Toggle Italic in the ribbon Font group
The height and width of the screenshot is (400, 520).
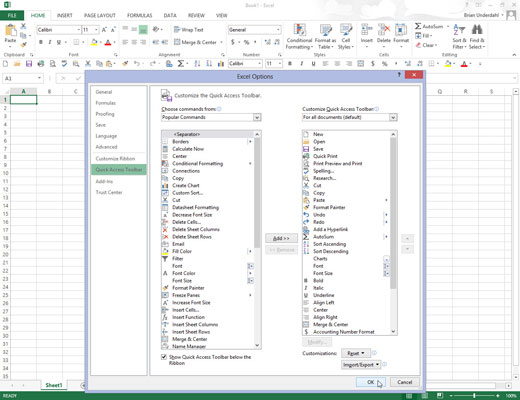pyautogui.click(x=50, y=42)
